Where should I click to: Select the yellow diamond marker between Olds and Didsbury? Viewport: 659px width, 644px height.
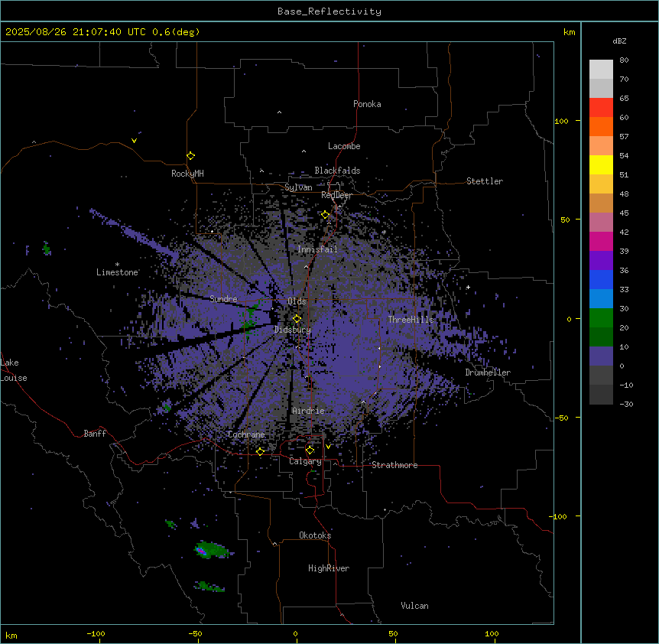click(x=297, y=319)
